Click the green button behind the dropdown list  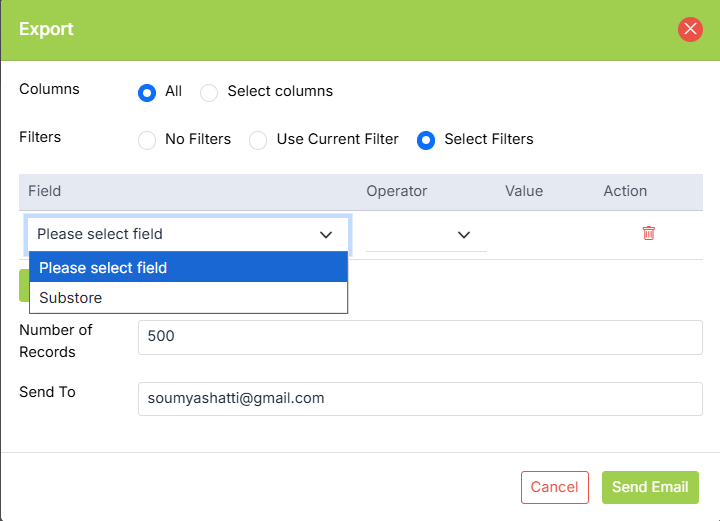tap(23, 285)
